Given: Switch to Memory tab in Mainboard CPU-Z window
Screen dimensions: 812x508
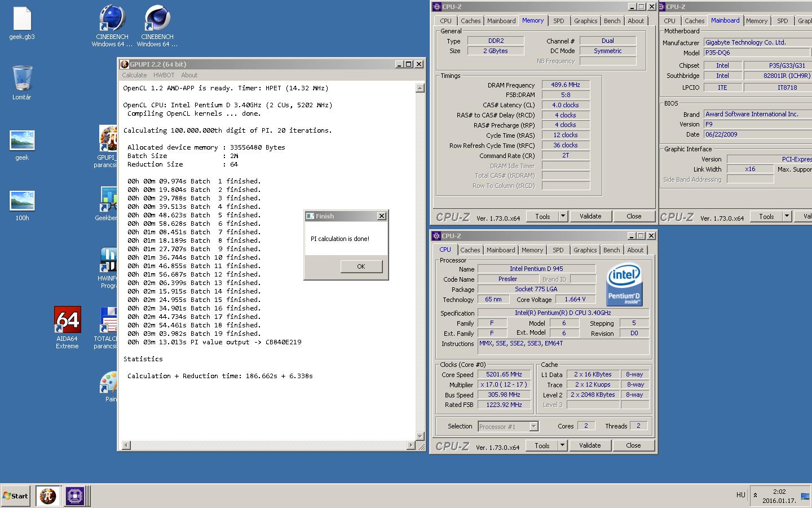Looking at the screenshot, I should pos(757,21).
